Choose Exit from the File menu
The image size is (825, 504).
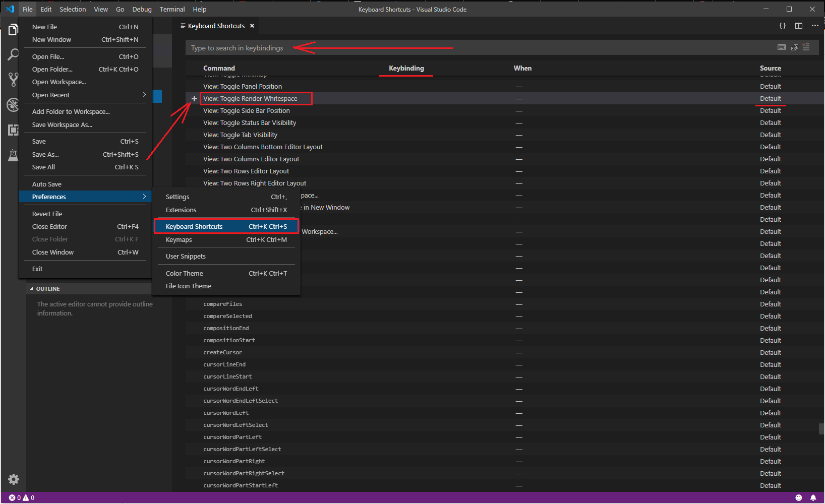(x=85, y=269)
